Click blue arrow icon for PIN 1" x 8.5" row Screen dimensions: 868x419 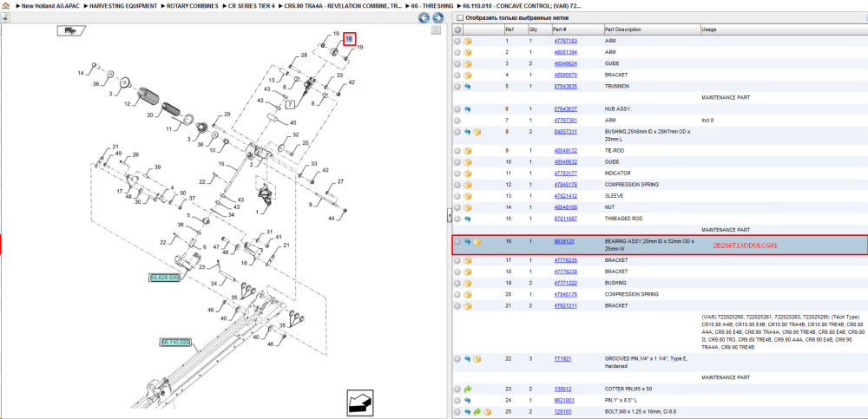pyautogui.click(x=467, y=400)
